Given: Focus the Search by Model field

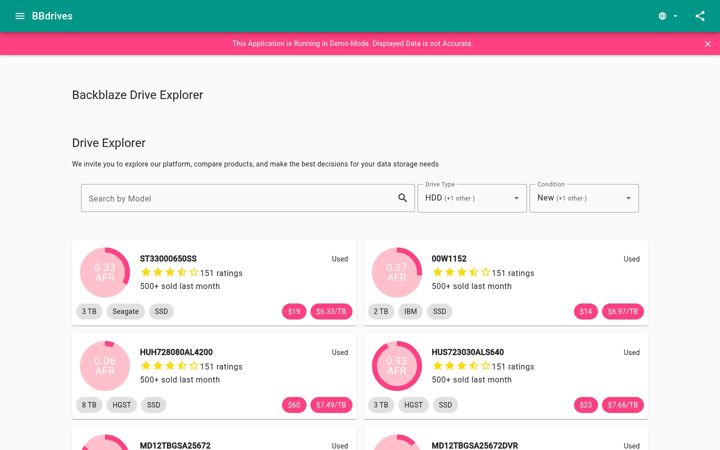Looking at the screenshot, I should [248, 198].
